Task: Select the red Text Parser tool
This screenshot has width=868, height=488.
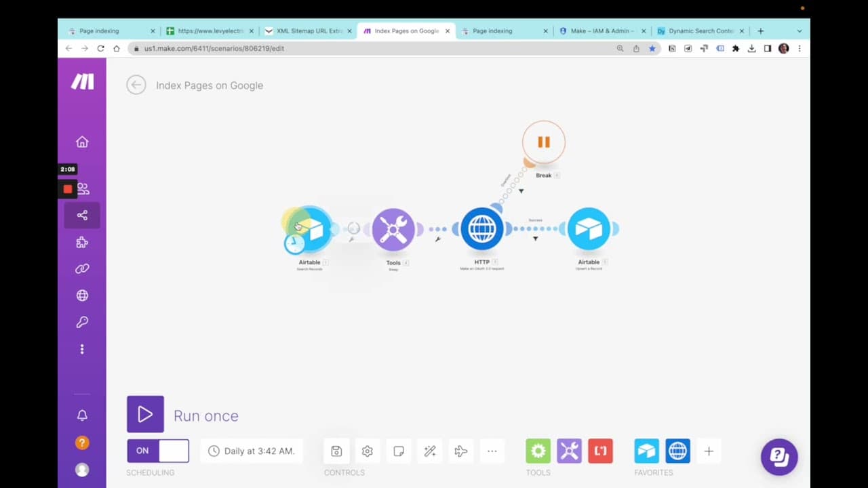Action: [600, 451]
